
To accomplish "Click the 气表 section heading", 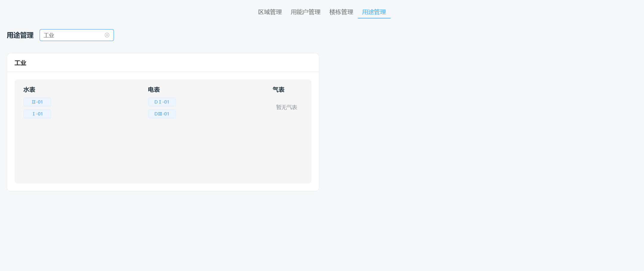I will [x=278, y=89].
